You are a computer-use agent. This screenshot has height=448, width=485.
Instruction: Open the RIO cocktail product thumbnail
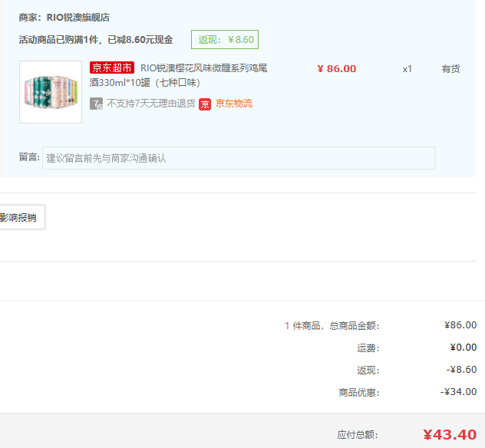click(x=51, y=92)
